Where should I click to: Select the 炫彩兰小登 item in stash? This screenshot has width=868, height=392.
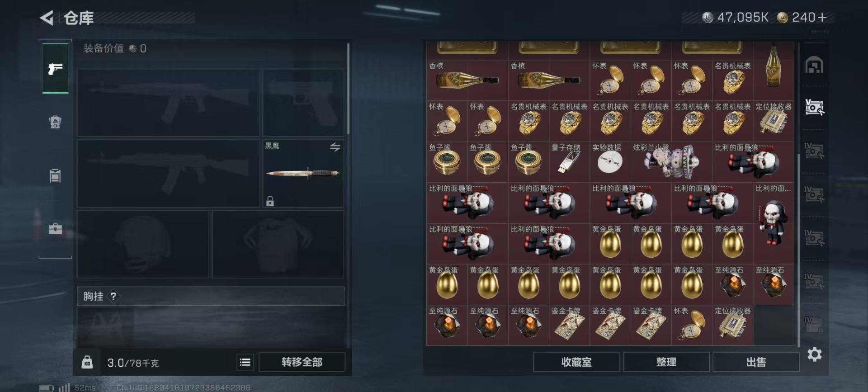point(671,162)
